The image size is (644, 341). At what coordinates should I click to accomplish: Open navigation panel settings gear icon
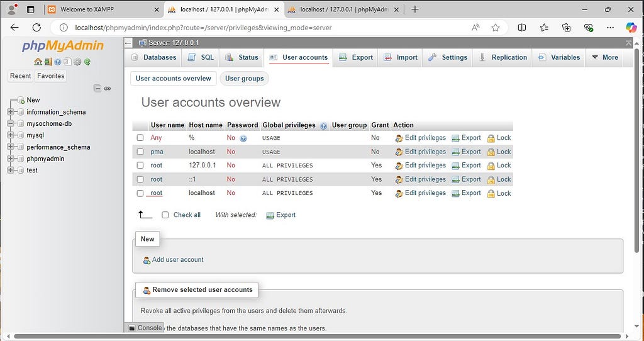tap(77, 62)
